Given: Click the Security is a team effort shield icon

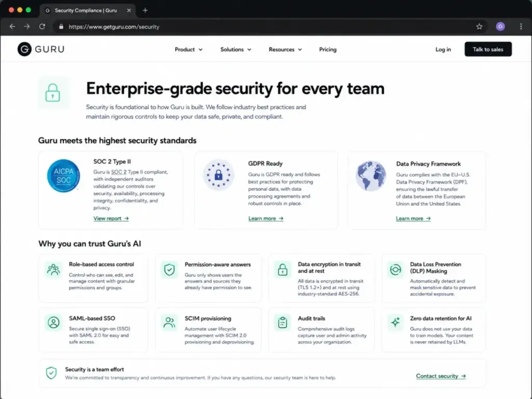Looking at the screenshot, I should point(51,373).
